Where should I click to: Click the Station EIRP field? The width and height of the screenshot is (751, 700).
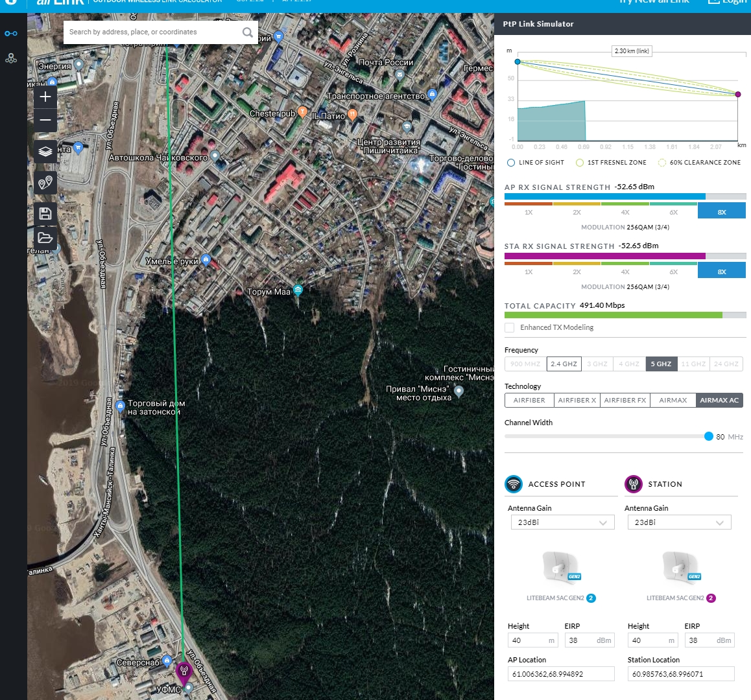pos(709,640)
